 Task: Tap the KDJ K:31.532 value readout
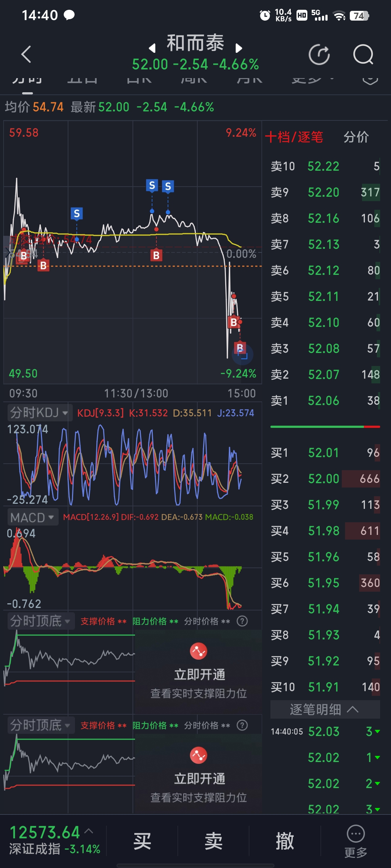(148, 413)
